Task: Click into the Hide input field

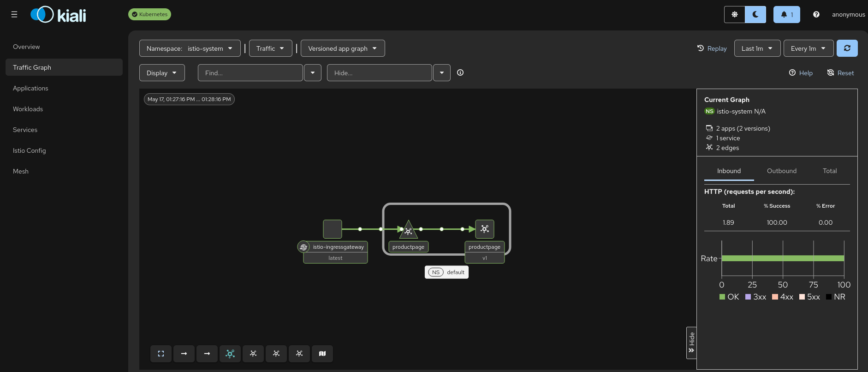Action: click(380, 73)
